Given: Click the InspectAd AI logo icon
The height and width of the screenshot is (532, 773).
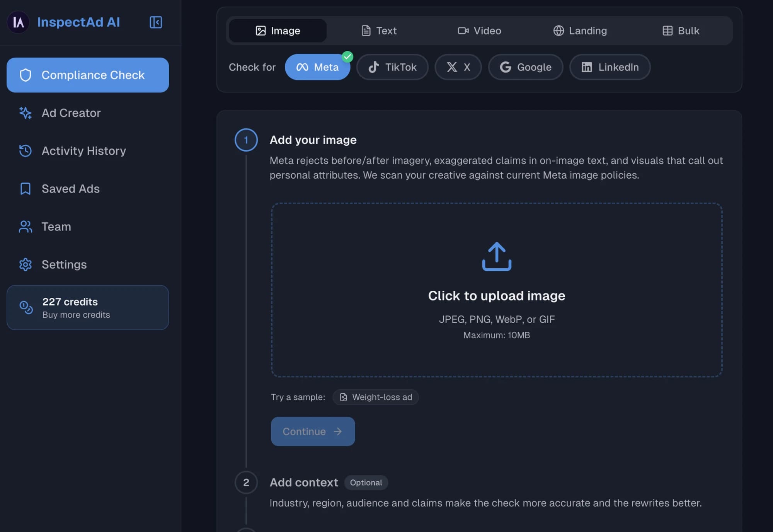Looking at the screenshot, I should pos(18,22).
